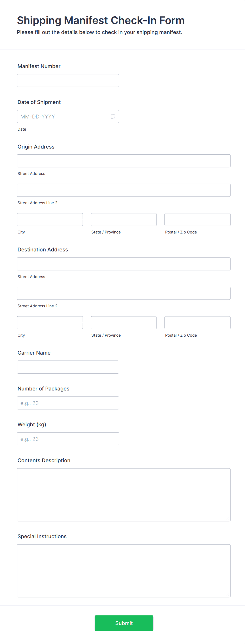Click the Origin State / Province field
This screenshot has height=644, width=245.
[x=124, y=219]
